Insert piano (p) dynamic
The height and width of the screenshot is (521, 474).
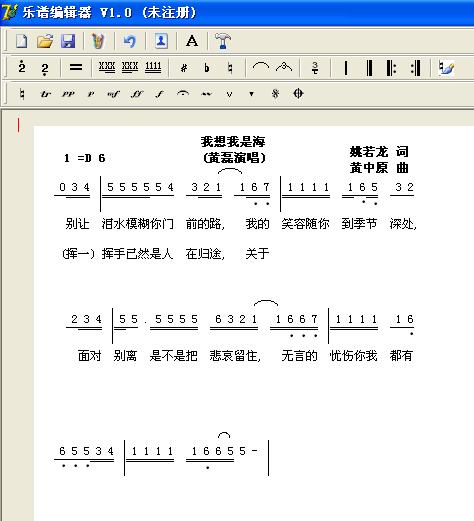tap(91, 94)
